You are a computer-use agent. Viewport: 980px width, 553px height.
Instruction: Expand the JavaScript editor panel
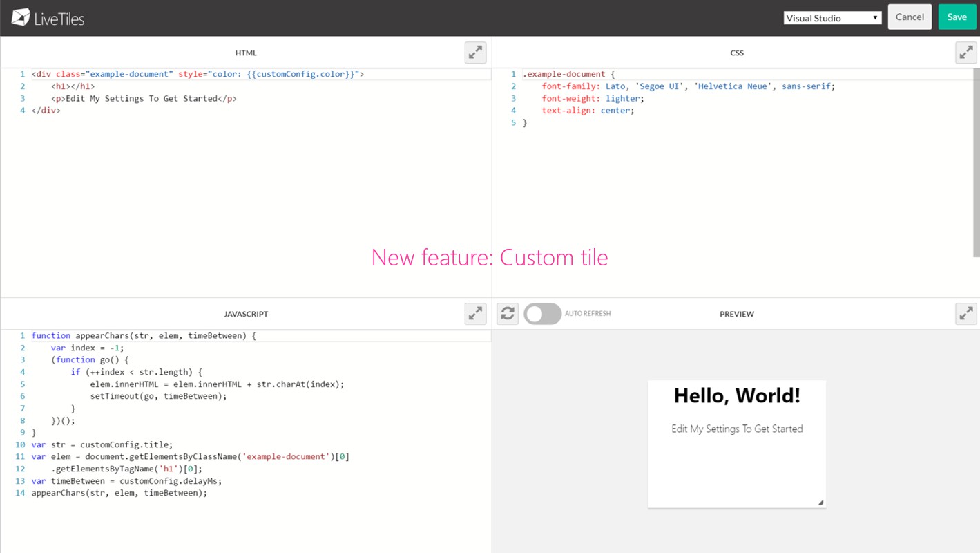475,314
